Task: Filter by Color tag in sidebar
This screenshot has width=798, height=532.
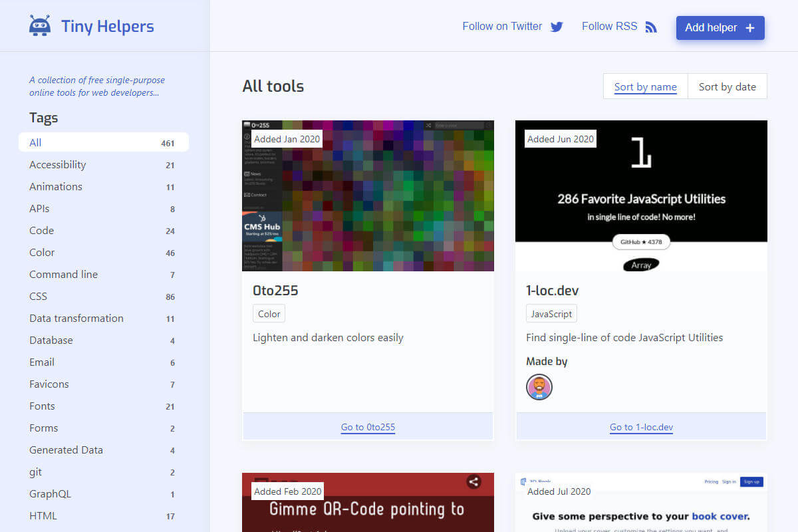Action: click(104, 253)
